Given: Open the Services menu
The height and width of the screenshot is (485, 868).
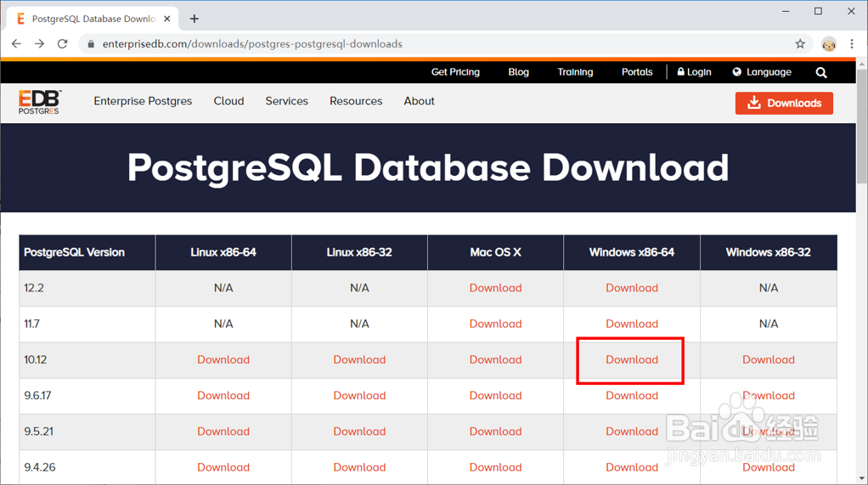Looking at the screenshot, I should 286,101.
